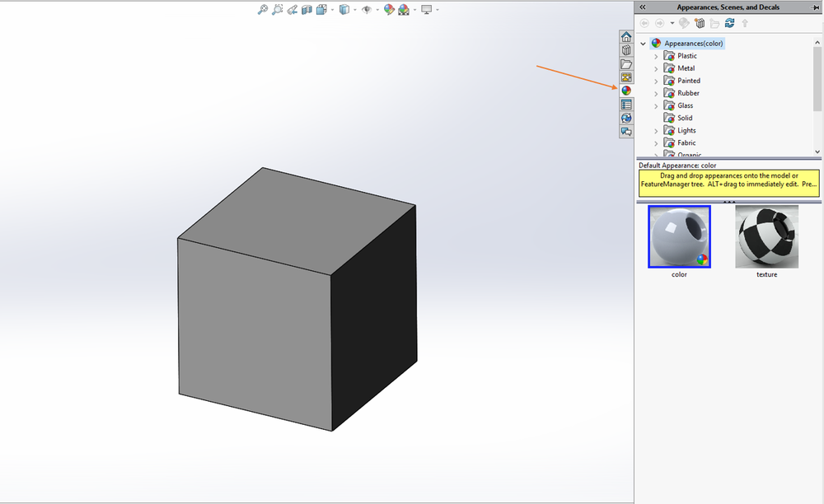Click the Zoom to Fit icon

(x=262, y=9)
